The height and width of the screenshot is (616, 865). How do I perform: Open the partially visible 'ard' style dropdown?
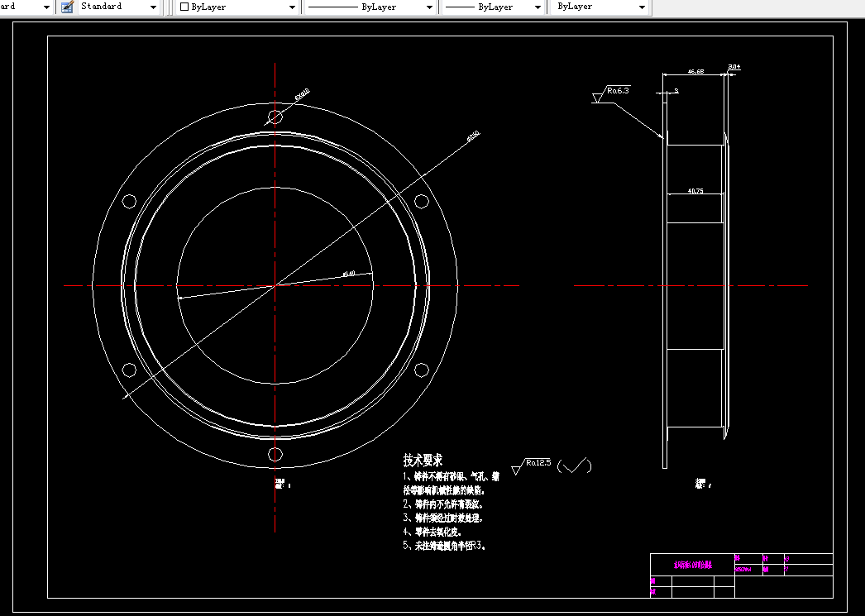coord(46,7)
